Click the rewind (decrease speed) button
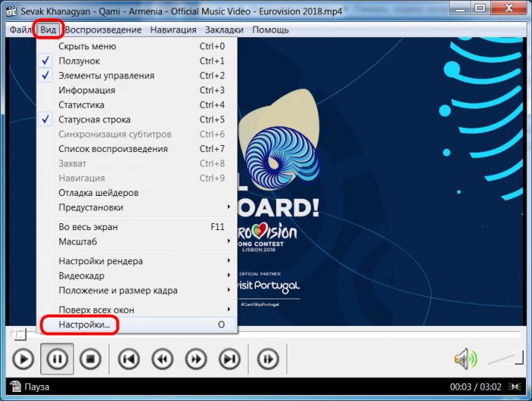 point(162,358)
